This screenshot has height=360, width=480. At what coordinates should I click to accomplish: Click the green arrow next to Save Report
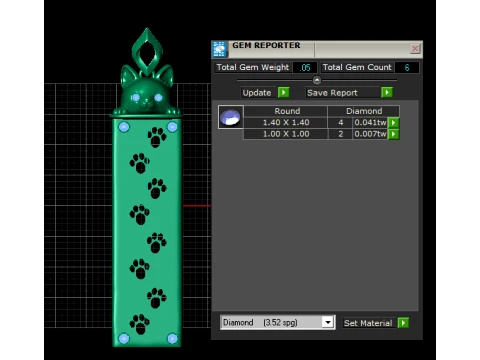[x=387, y=92]
